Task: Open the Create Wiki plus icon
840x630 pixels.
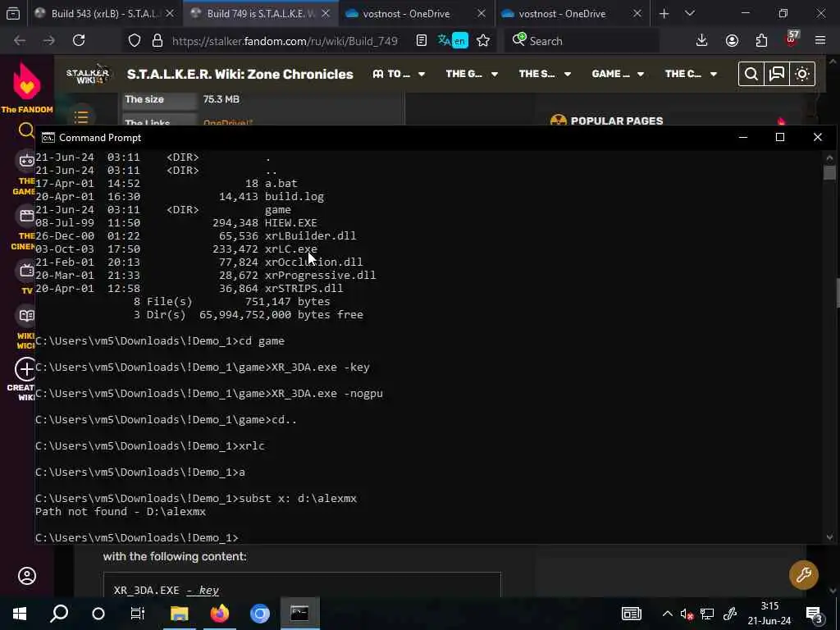Action: [x=25, y=369]
